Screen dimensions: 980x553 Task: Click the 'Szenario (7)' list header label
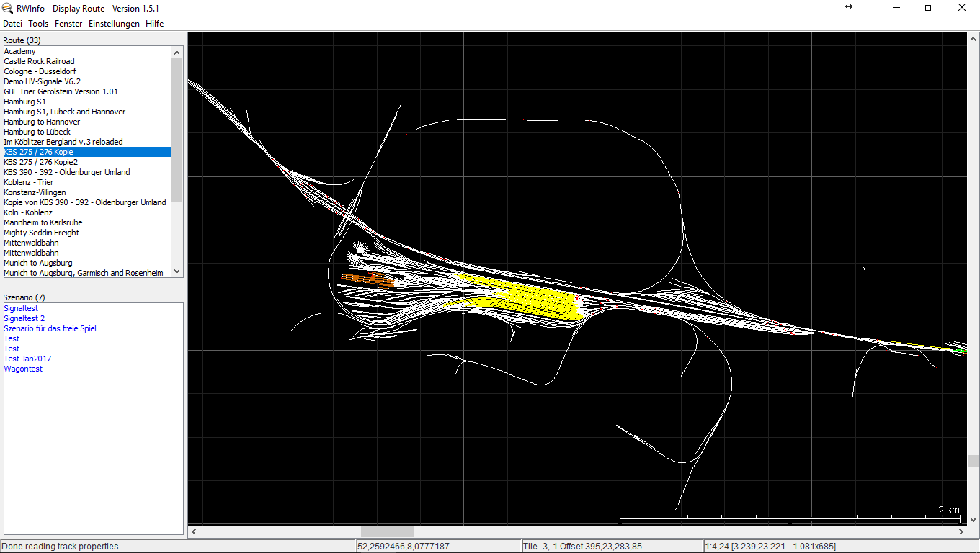click(x=24, y=297)
